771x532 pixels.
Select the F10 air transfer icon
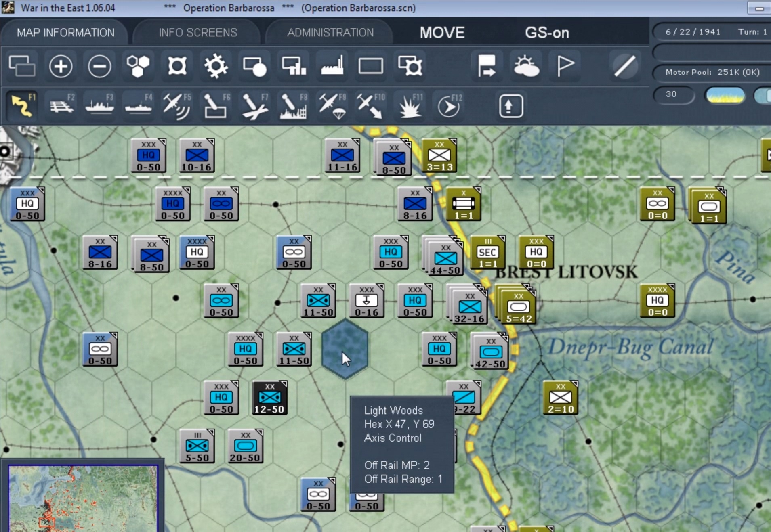[x=371, y=106]
